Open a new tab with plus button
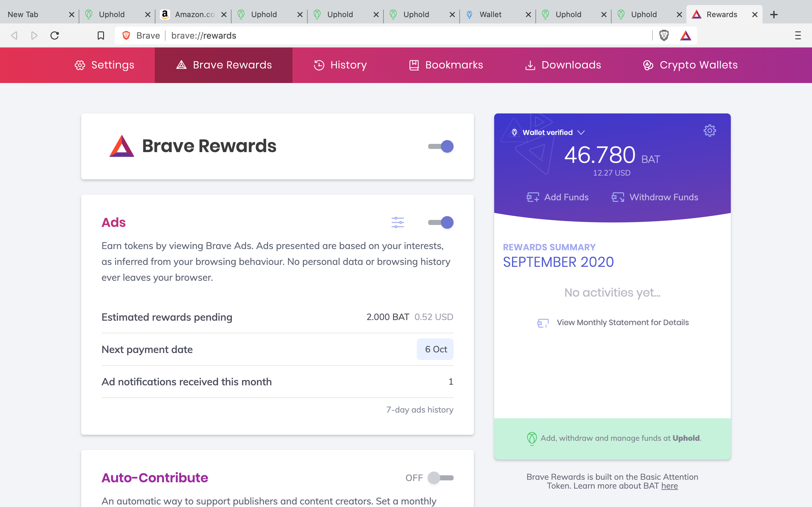 (x=774, y=15)
